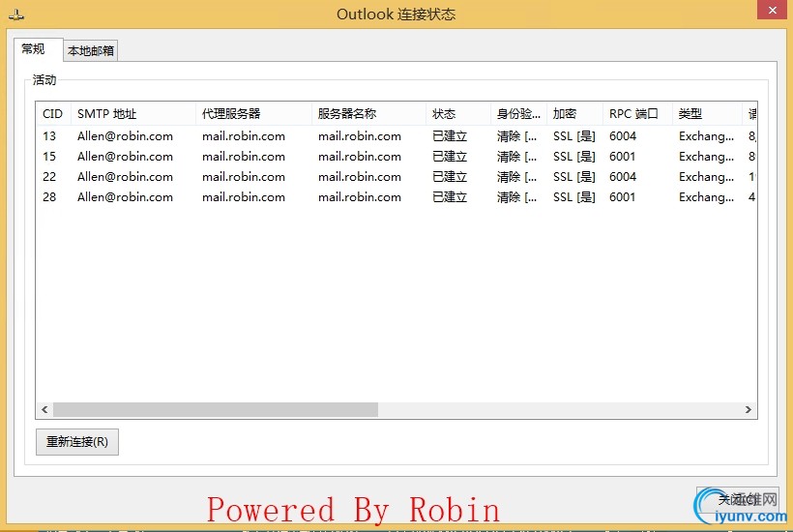Screen dimensions: 793x532
Task: Click the 类型 column header
Action: click(x=707, y=114)
